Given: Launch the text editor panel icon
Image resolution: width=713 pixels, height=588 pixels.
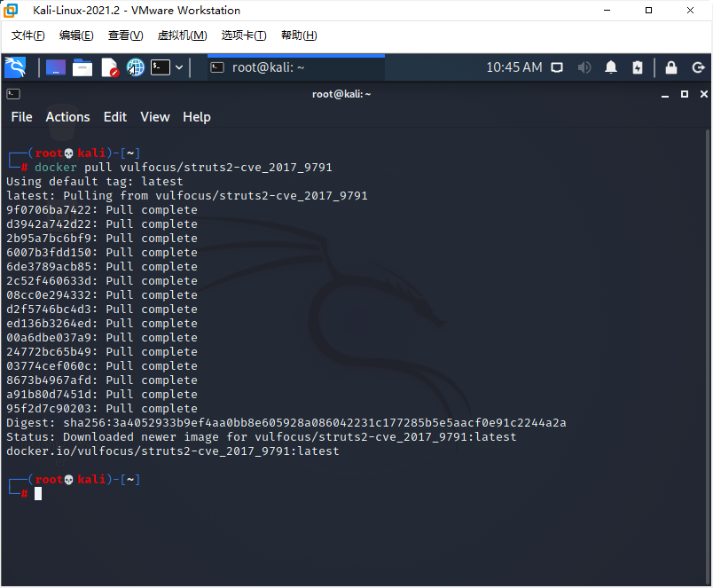Looking at the screenshot, I should 110,67.
